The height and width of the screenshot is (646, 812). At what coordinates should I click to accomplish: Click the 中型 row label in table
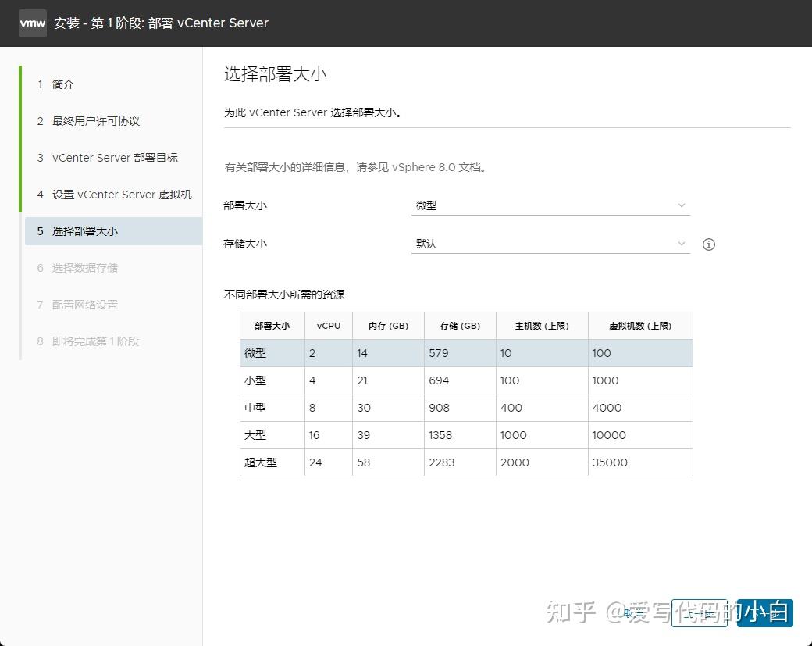click(255, 409)
